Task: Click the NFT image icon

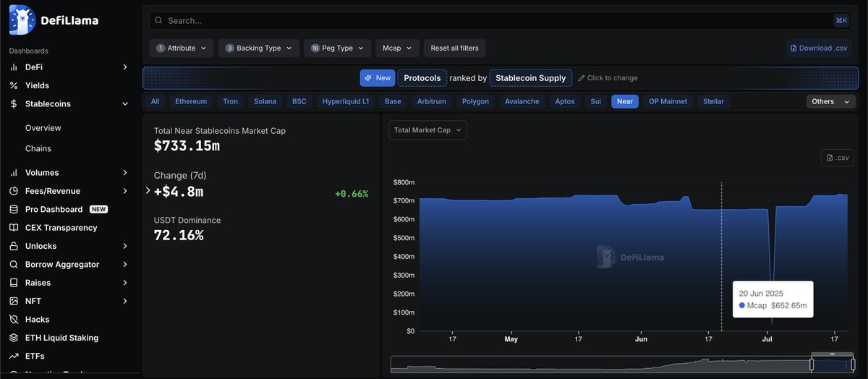Action: pyautogui.click(x=14, y=301)
